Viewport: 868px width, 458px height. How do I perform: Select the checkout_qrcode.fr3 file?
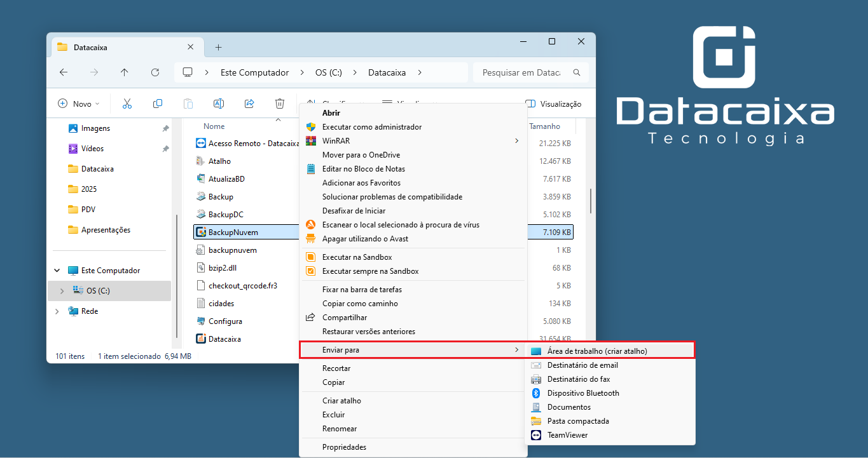[243, 286]
